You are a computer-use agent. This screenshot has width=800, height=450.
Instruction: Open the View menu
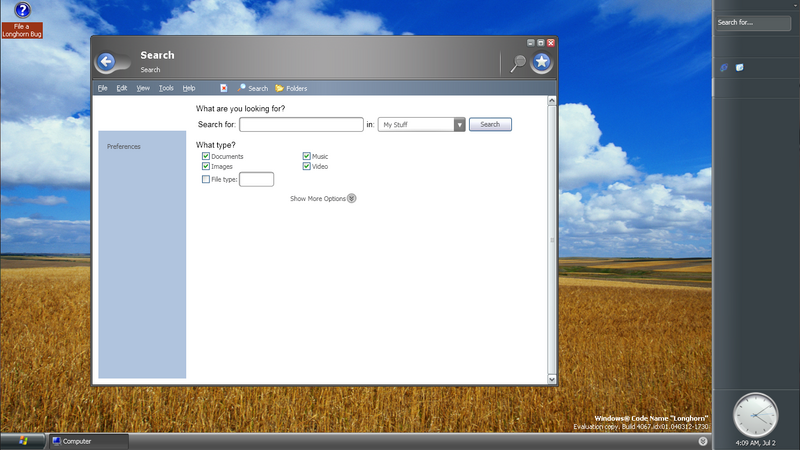tap(143, 88)
